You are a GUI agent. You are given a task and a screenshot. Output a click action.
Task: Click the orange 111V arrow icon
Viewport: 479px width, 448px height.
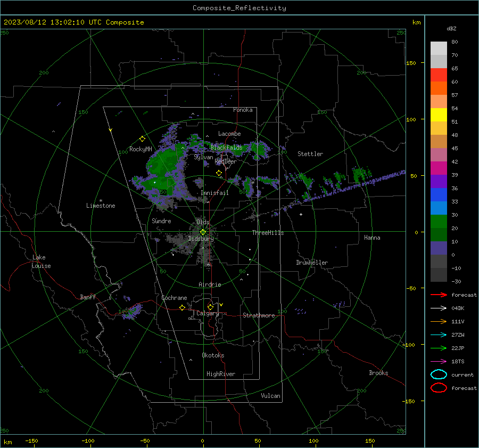pyautogui.click(x=439, y=321)
